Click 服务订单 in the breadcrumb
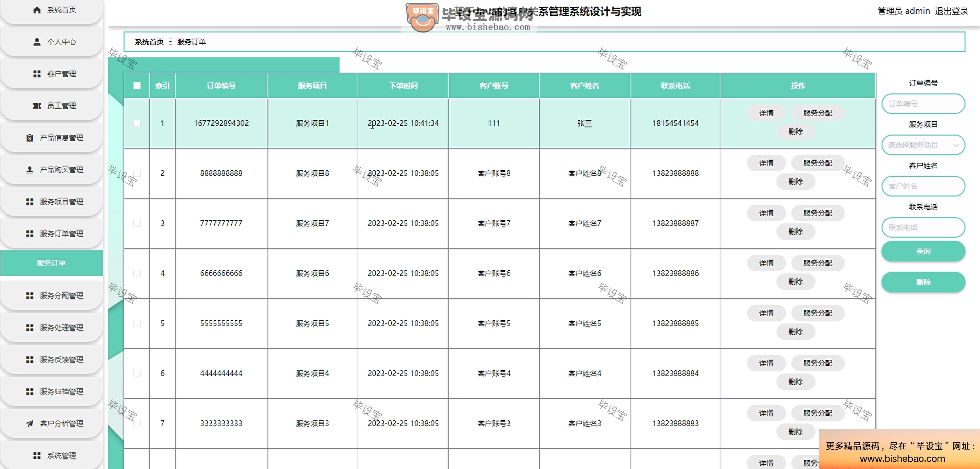Viewport: 980px width, 469px height. [x=191, y=42]
